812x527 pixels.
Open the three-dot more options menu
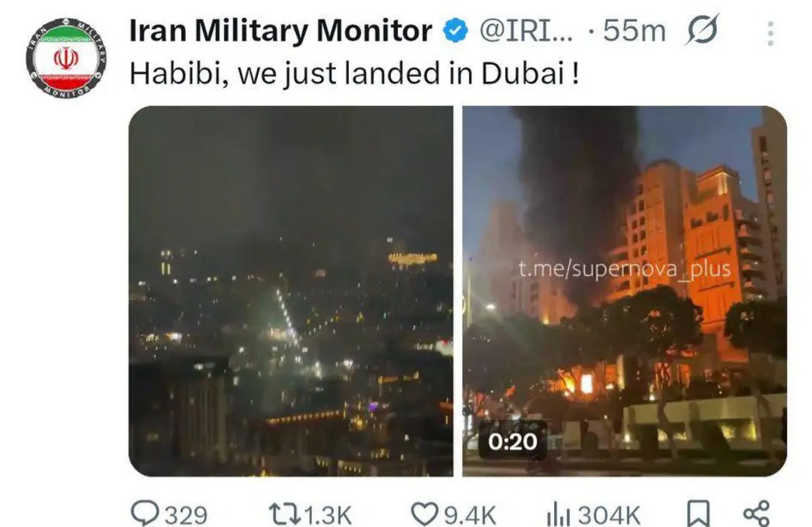[x=771, y=34]
